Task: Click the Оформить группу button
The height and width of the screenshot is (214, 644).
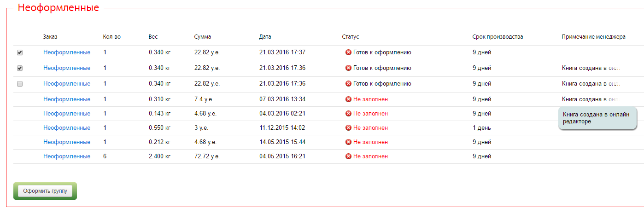Action: [45, 191]
